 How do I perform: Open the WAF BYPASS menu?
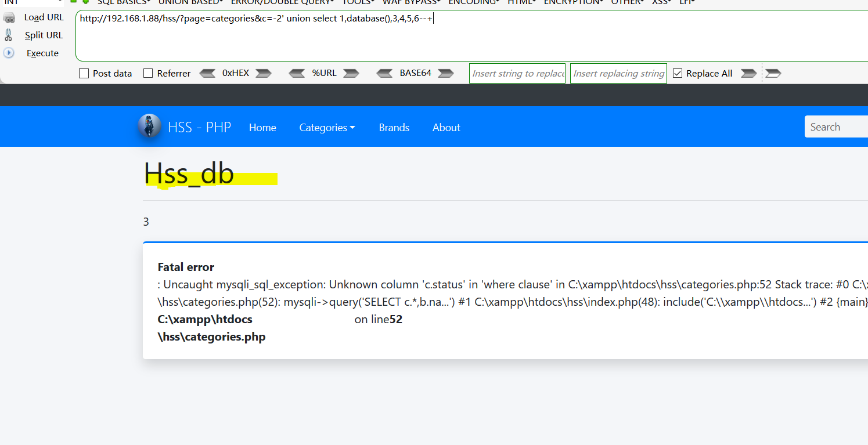tap(411, 2)
